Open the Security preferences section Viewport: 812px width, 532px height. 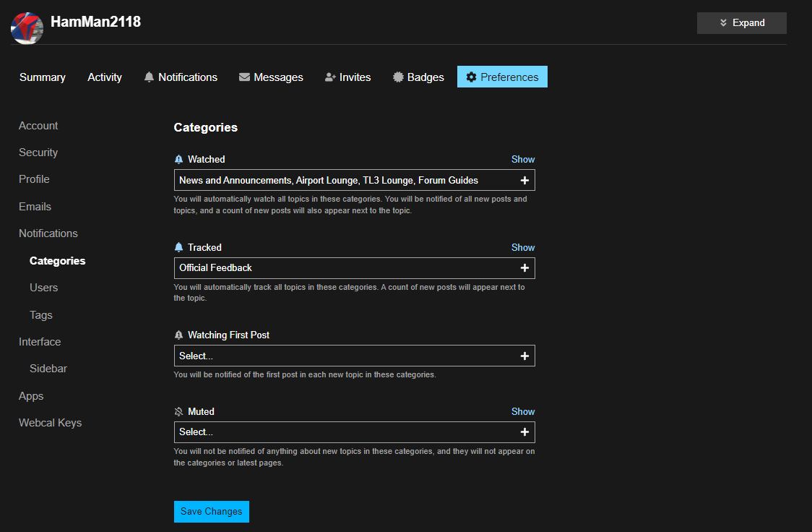(x=38, y=153)
